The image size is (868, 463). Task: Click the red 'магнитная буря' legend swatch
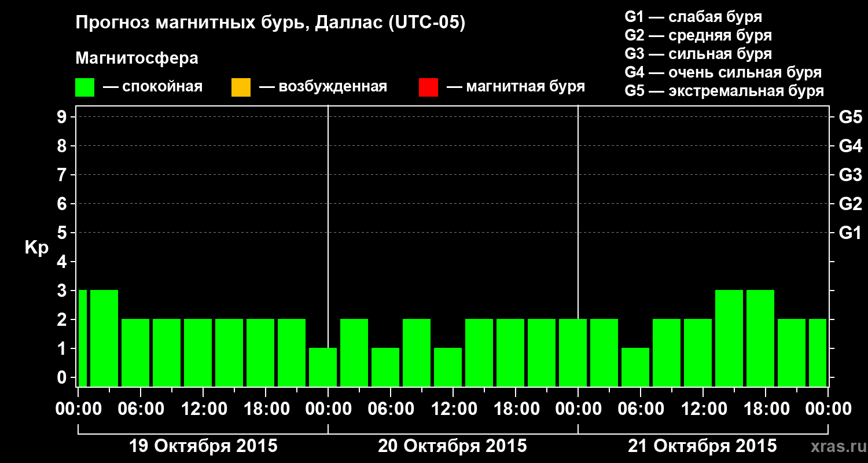[428, 87]
